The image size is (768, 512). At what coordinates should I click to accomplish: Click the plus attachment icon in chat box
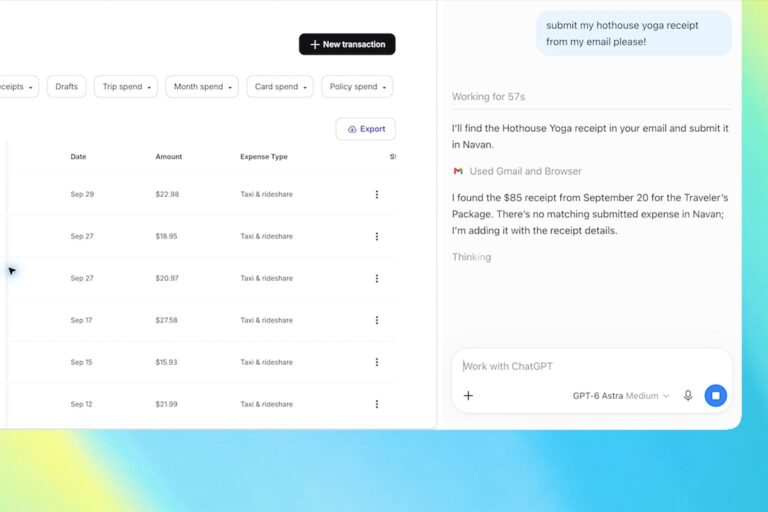468,395
